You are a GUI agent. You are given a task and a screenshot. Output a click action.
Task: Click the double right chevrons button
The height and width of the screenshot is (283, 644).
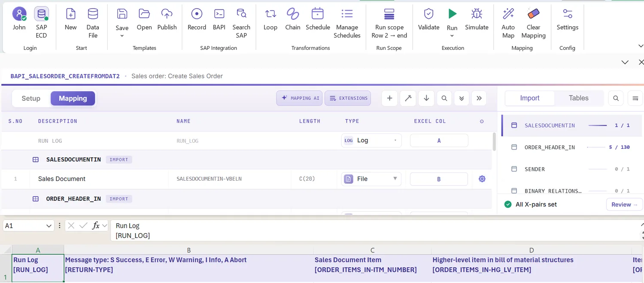479,98
